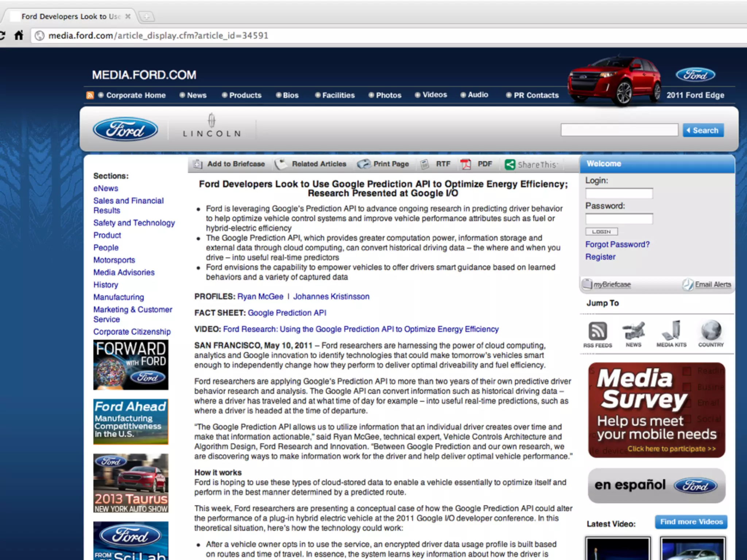
Task: Open the News camera jump icon
Action: click(633, 334)
